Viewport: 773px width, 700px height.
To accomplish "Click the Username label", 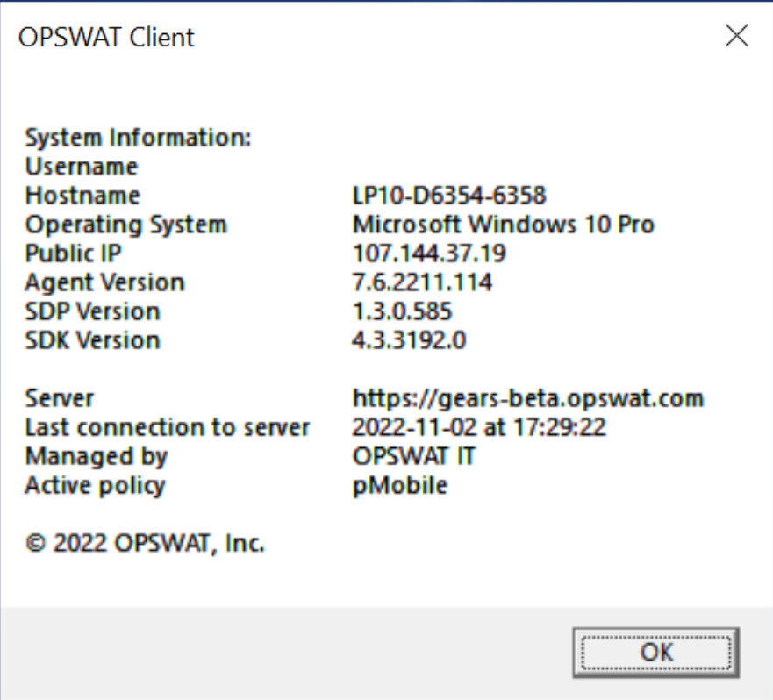I will (82, 167).
